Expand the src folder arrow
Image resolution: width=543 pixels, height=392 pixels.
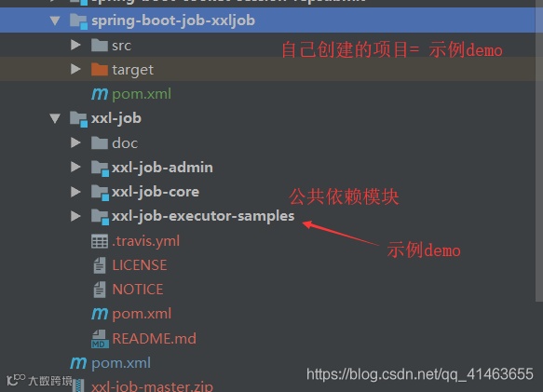click(x=75, y=45)
